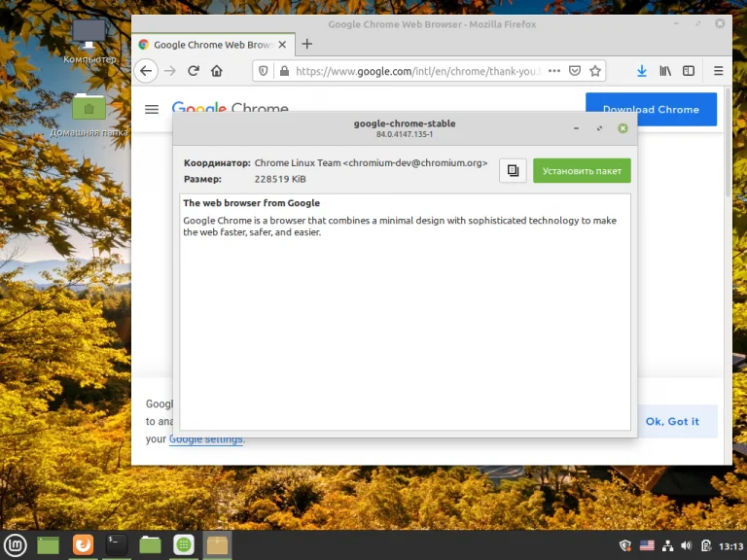Open page actions three-dots menu
Viewport: 747px width, 560px height.
click(x=554, y=71)
